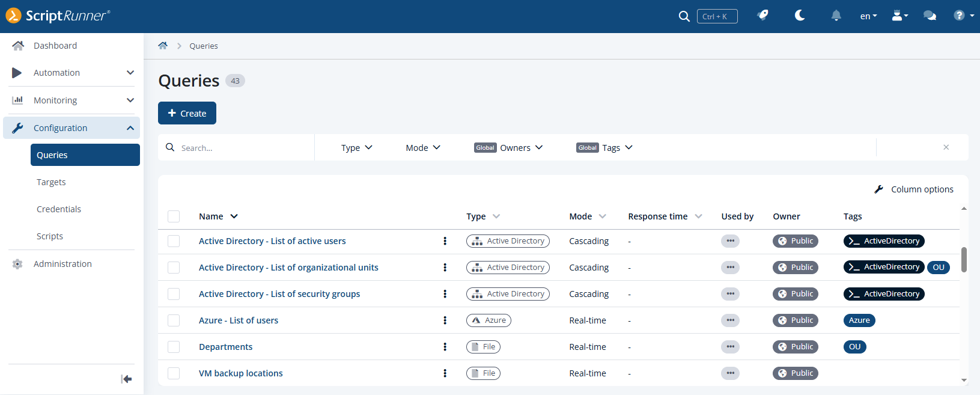This screenshot has width=980, height=395.
Task: Open row menu for Departments
Action: (x=445, y=347)
